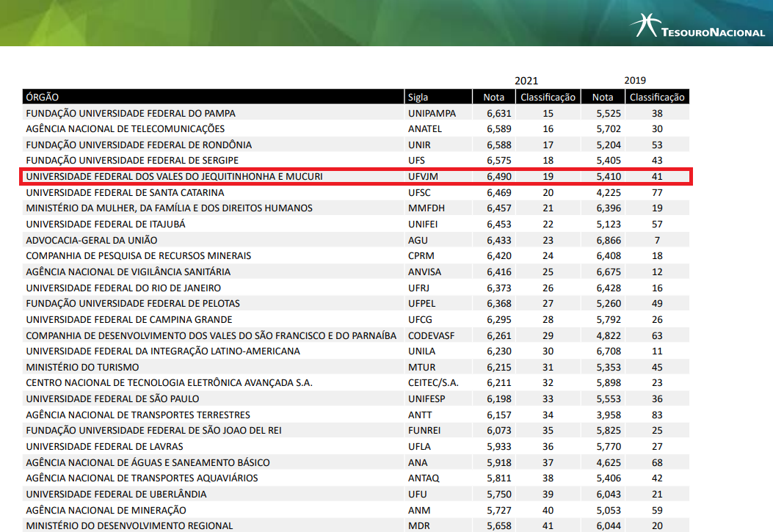Select the highlighted UFVJM university row name
The image size is (773, 532).
pos(174,177)
